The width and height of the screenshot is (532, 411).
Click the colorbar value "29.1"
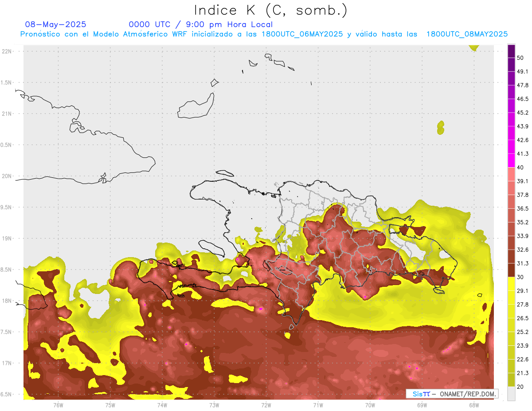(522, 291)
